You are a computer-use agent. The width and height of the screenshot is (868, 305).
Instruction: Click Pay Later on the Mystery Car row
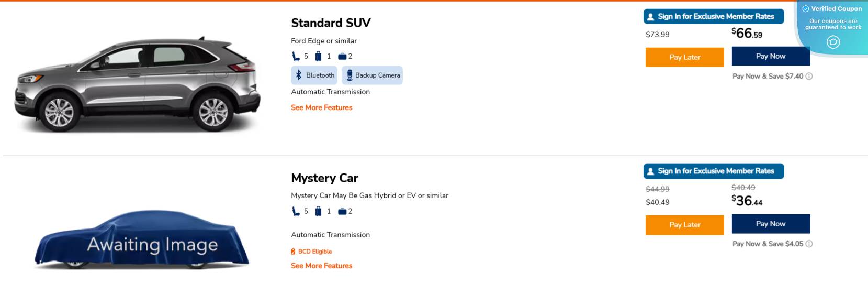point(684,225)
